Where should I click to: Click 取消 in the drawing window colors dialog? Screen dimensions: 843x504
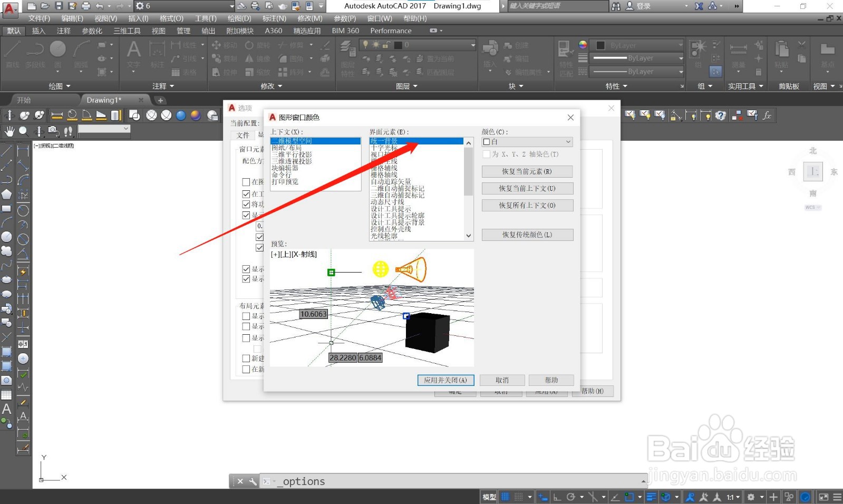[x=502, y=380]
